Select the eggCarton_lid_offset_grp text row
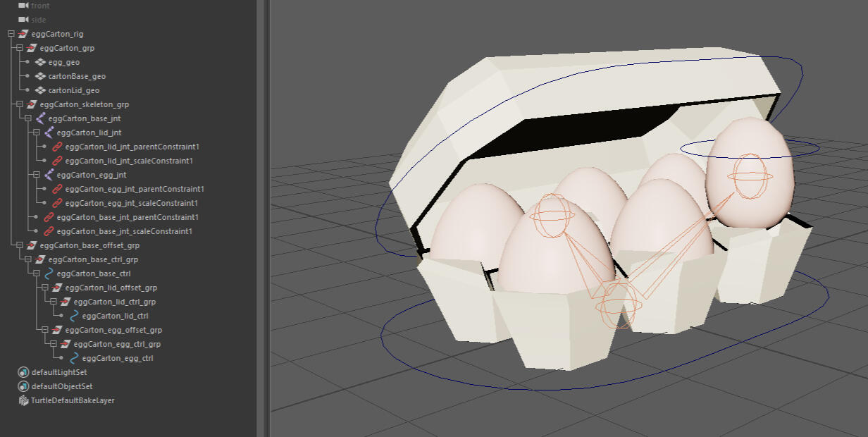868x437 pixels. [x=111, y=288]
